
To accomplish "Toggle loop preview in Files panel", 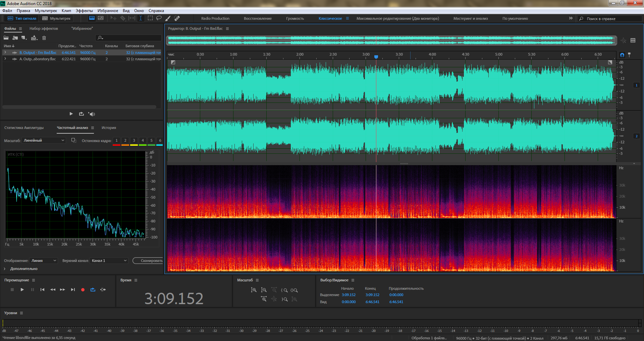I will point(82,114).
